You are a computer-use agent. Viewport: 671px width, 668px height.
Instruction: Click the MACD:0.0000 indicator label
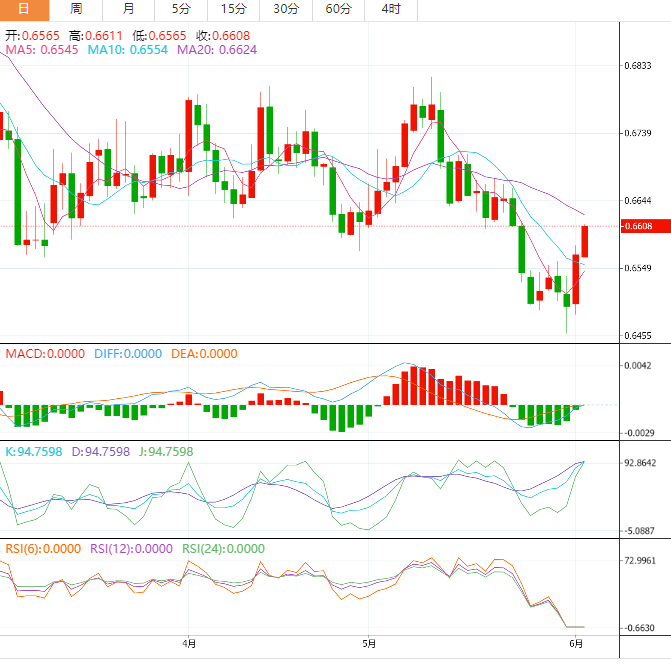[x=45, y=354]
